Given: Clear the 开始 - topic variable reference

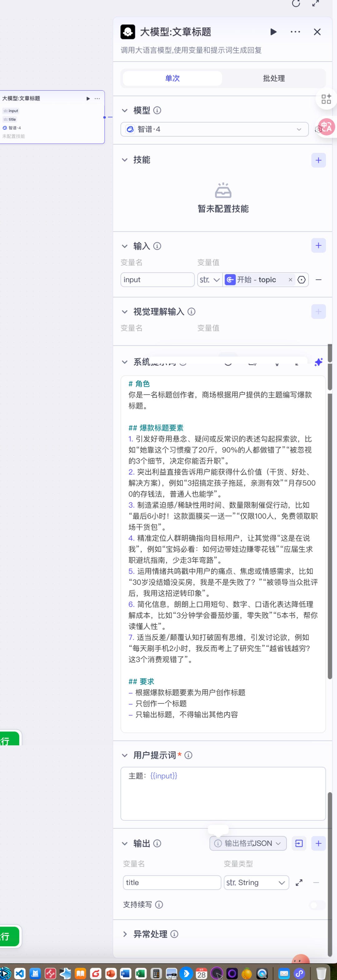Looking at the screenshot, I should (x=290, y=280).
